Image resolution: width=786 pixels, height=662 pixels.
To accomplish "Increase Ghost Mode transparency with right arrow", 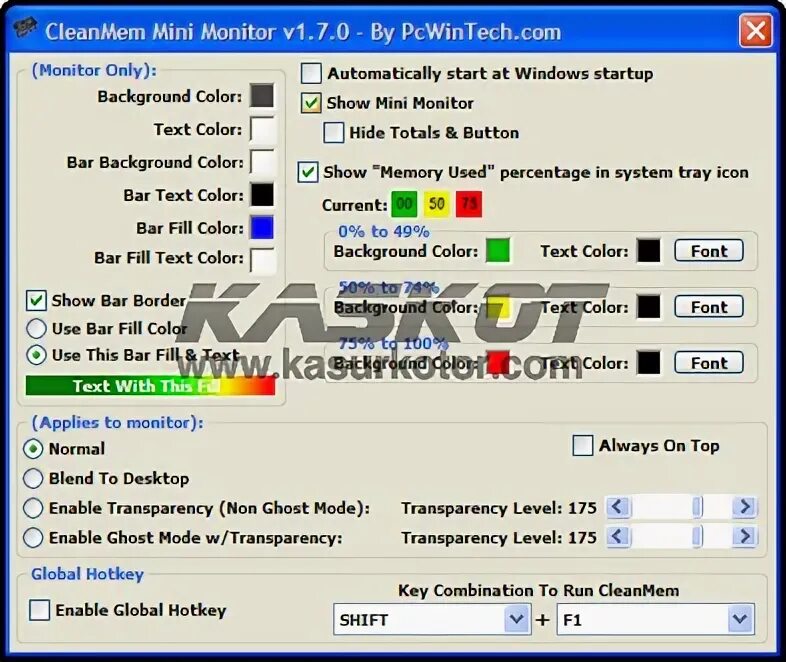I will [x=744, y=537].
